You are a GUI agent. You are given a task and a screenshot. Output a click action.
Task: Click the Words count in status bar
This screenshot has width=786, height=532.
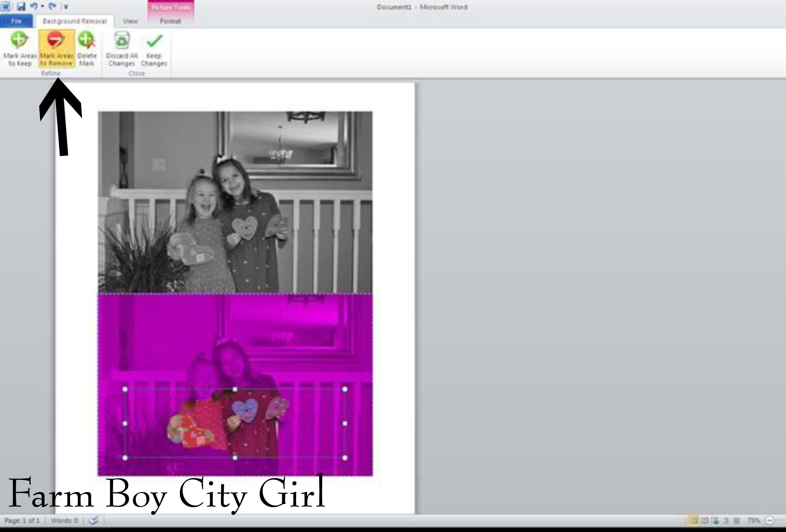point(64,521)
